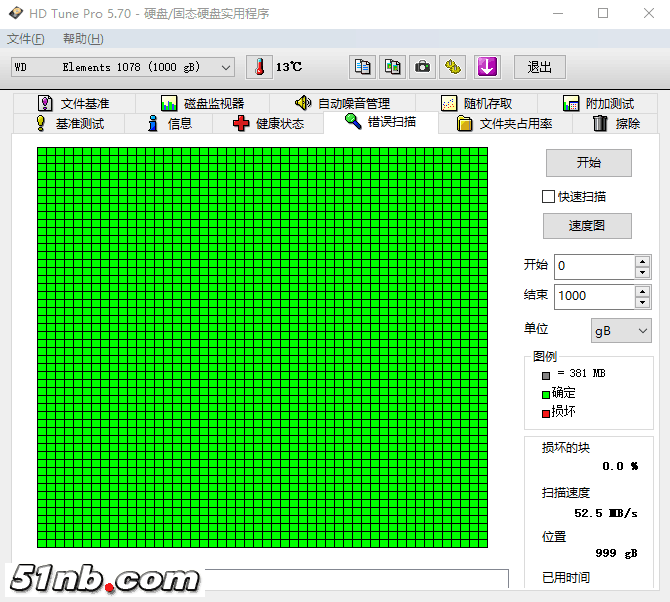Click the 0.0 % damaged blocks value
This screenshot has height=602, width=670.
[620, 466]
